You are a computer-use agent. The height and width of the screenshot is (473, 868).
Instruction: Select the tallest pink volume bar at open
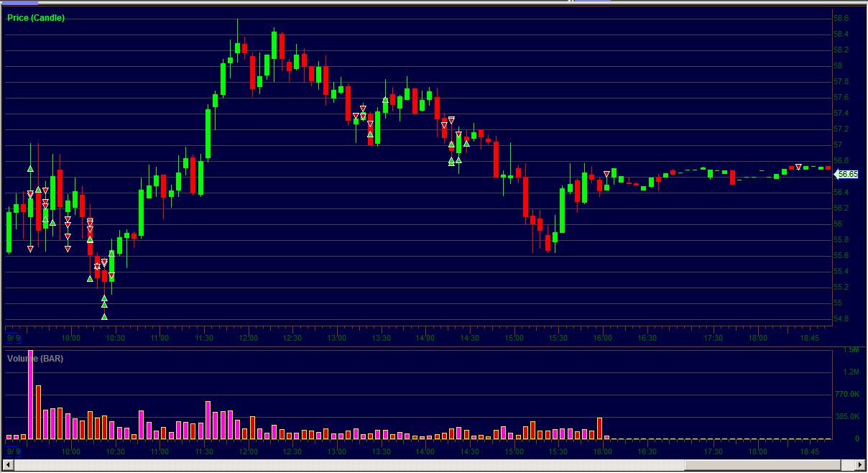click(x=30, y=395)
